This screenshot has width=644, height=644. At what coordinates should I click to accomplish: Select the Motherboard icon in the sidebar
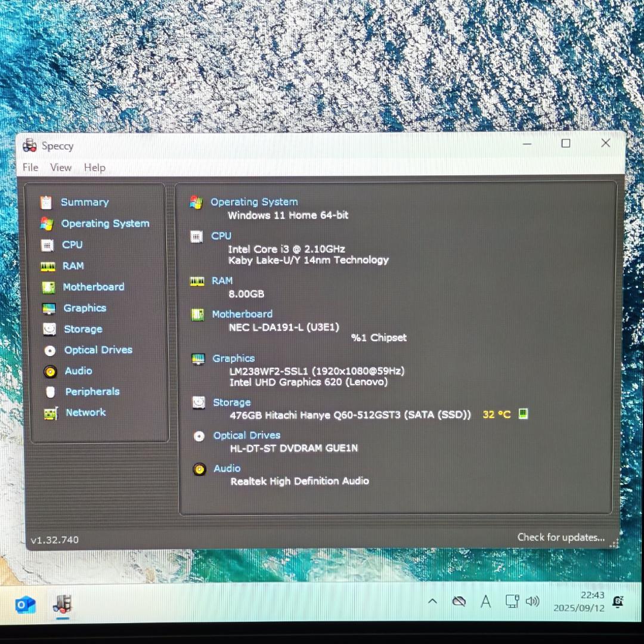[48, 287]
